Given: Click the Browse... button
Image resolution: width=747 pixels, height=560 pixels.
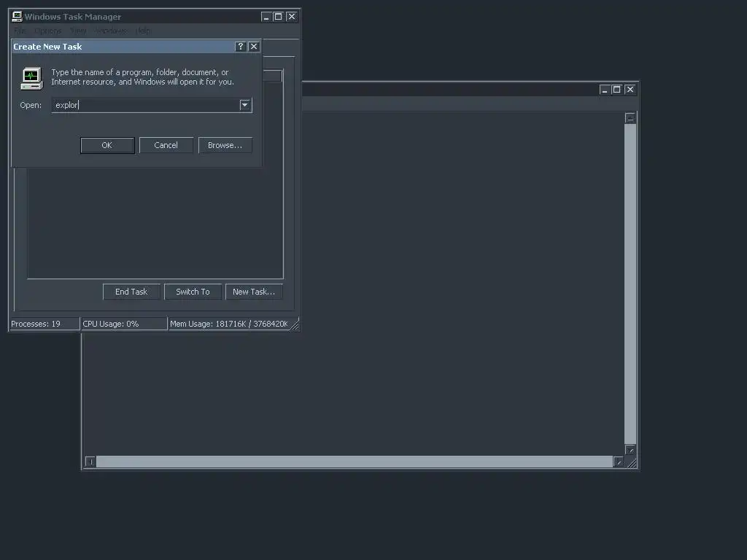Looking at the screenshot, I should click(x=225, y=145).
